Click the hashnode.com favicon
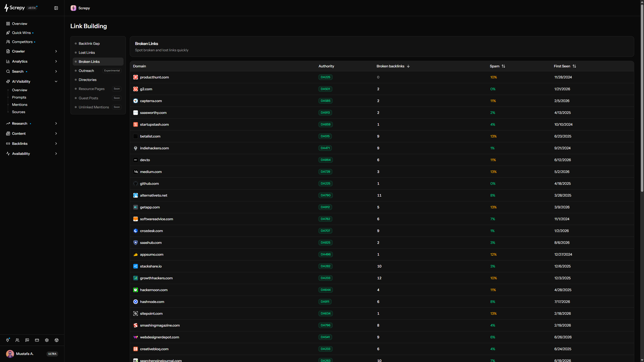Viewport: 644px width, 362px height. click(136, 302)
